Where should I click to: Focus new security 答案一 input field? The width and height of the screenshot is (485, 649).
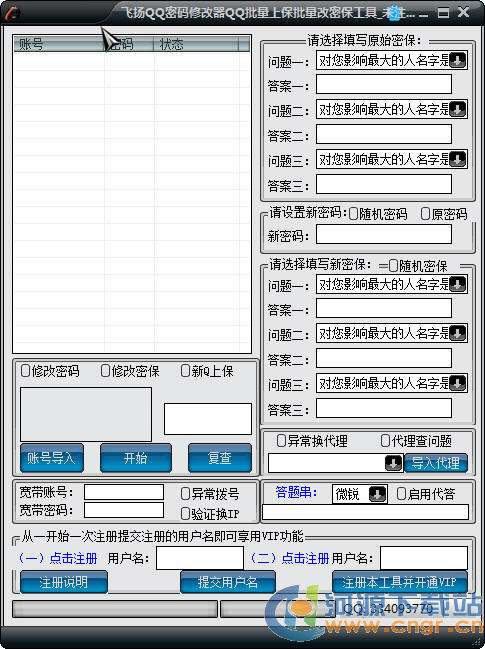coord(384,308)
